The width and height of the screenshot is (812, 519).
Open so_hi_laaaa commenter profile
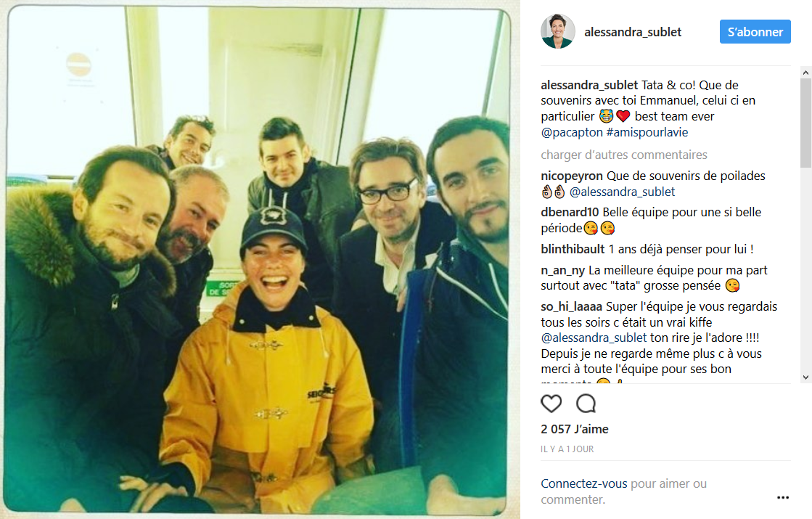pos(572,306)
